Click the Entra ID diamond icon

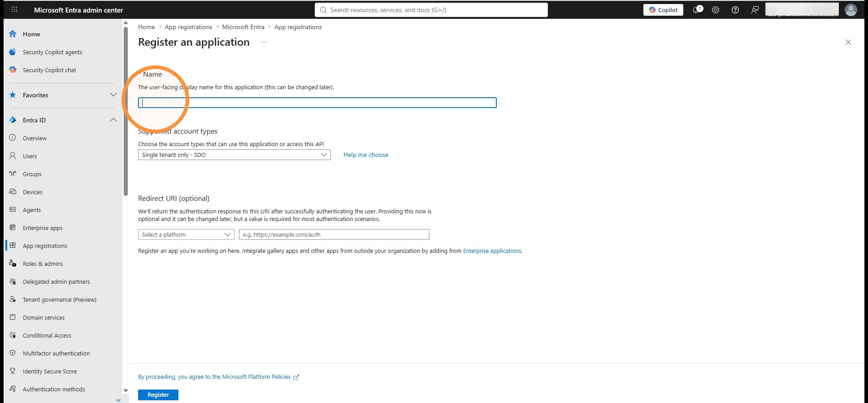tap(13, 120)
